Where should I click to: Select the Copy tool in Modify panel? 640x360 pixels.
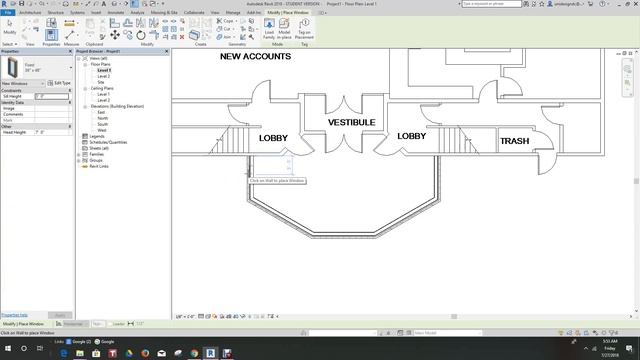click(x=128, y=35)
